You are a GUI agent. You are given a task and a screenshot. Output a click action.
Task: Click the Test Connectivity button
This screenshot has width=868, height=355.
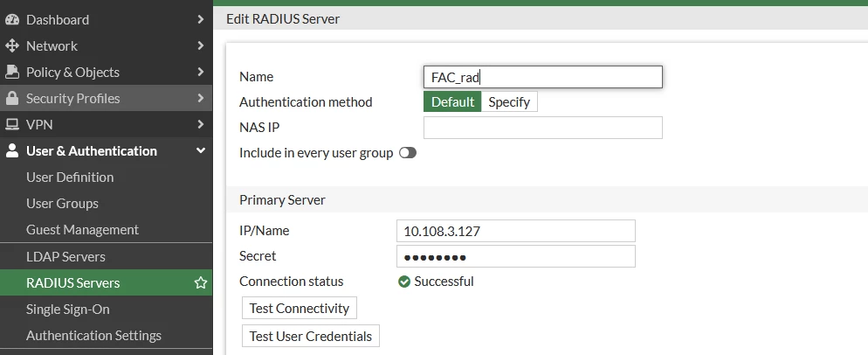300,309
